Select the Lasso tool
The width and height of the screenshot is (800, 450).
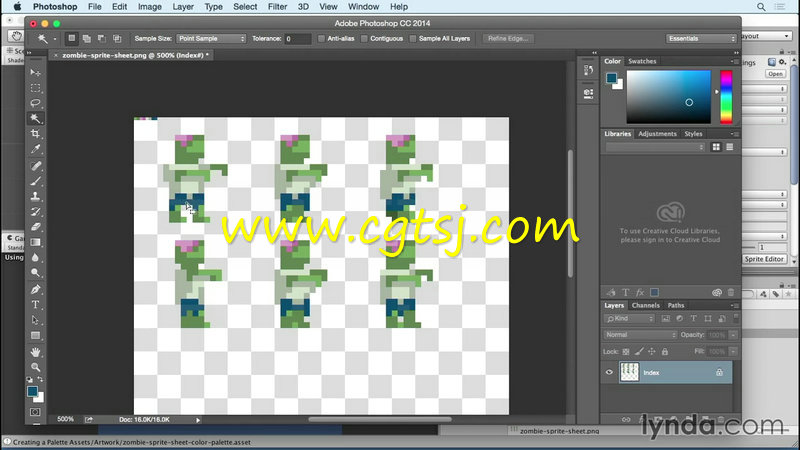[35, 103]
